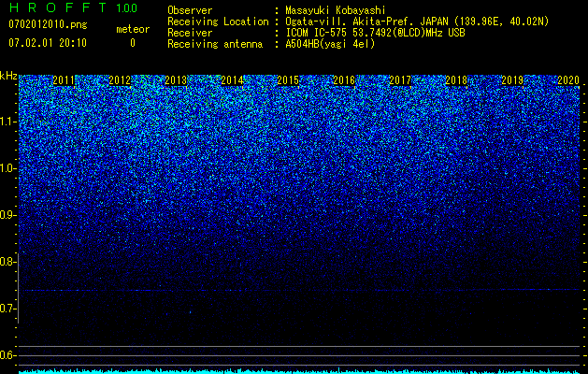Click the 0.6 kHz axis label
The image size is (588, 374).
pyautogui.click(x=8, y=355)
